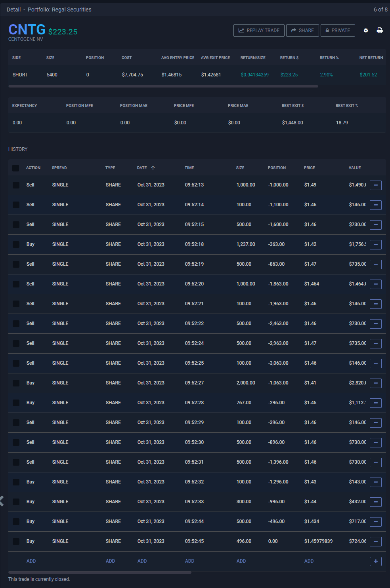
Task: Remove the 09:52:20 Sell row with minus
Action: (x=376, y=284)
